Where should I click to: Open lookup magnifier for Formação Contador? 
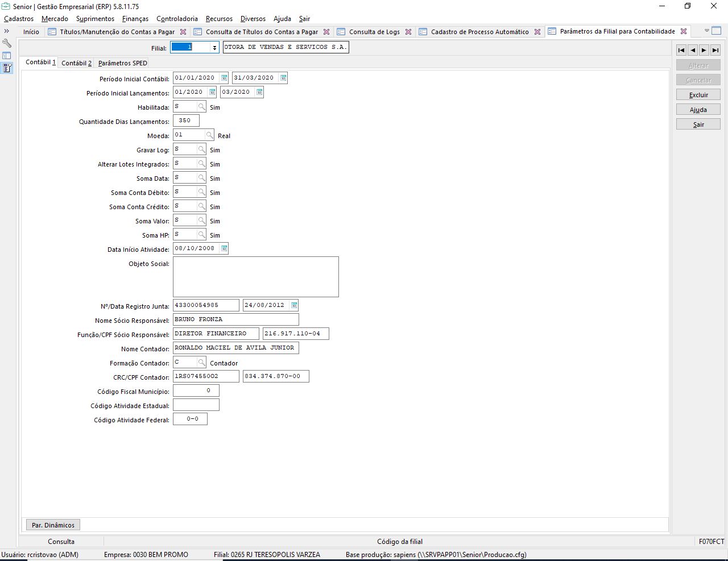pyautogui.click(x=201, y=363)
